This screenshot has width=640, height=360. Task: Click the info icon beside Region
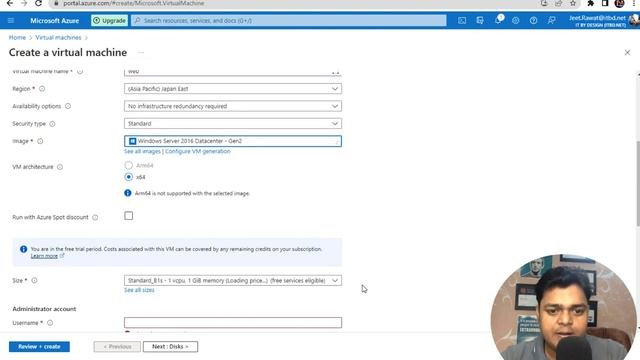tap(42, 89)
